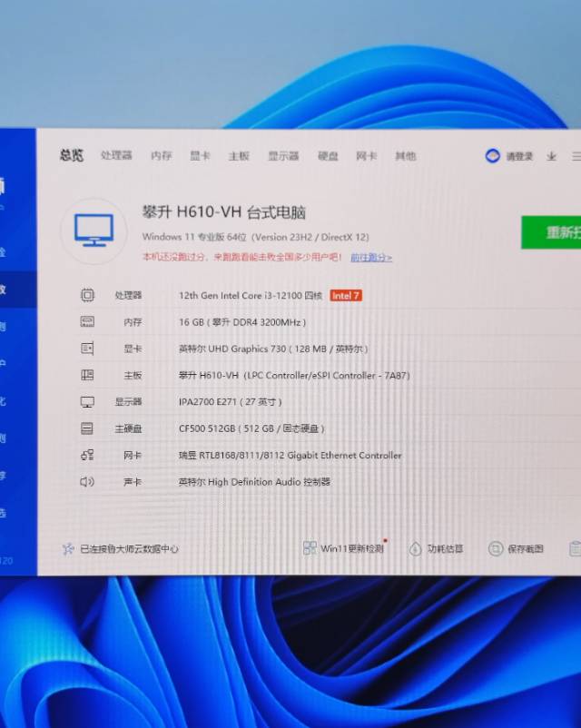Click the graphics card (显卡) row icon
The width and height of the screenshot is (581, 728).
pyautogui.click(x=87, y=349)
